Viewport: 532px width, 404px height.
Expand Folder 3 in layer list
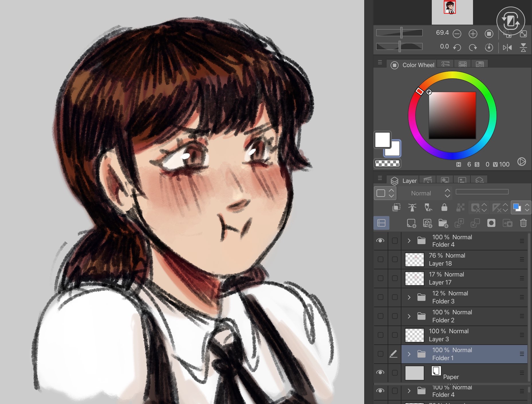(409, 297)
